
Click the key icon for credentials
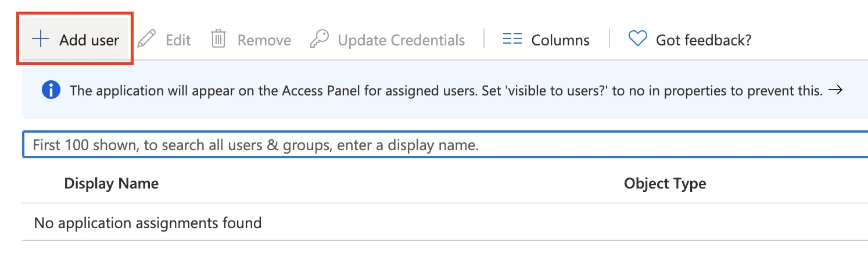pos(319,40)
